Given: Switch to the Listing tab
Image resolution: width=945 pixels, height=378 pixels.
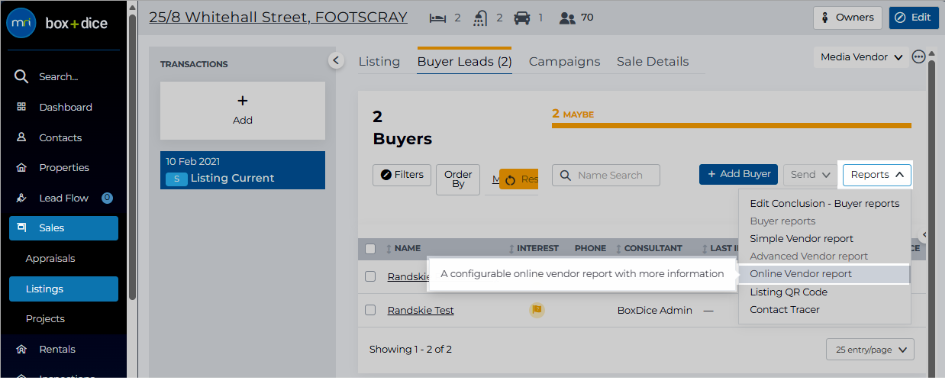Looking at the screenshot, I should (379, 61).
